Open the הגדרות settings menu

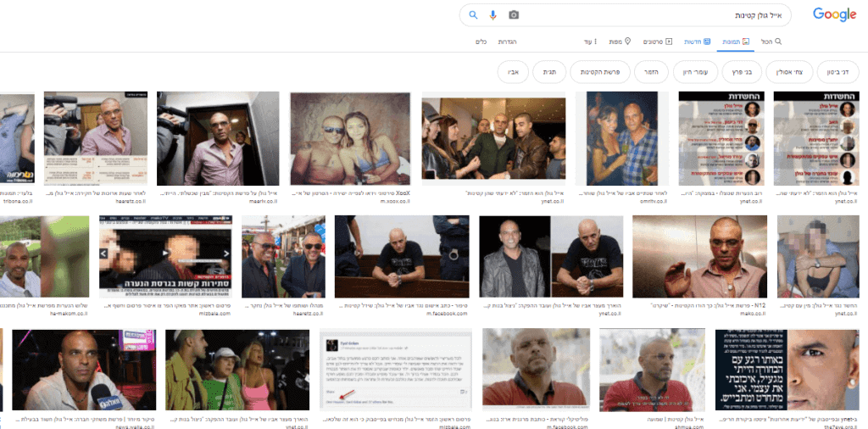(x=507, y=42)
